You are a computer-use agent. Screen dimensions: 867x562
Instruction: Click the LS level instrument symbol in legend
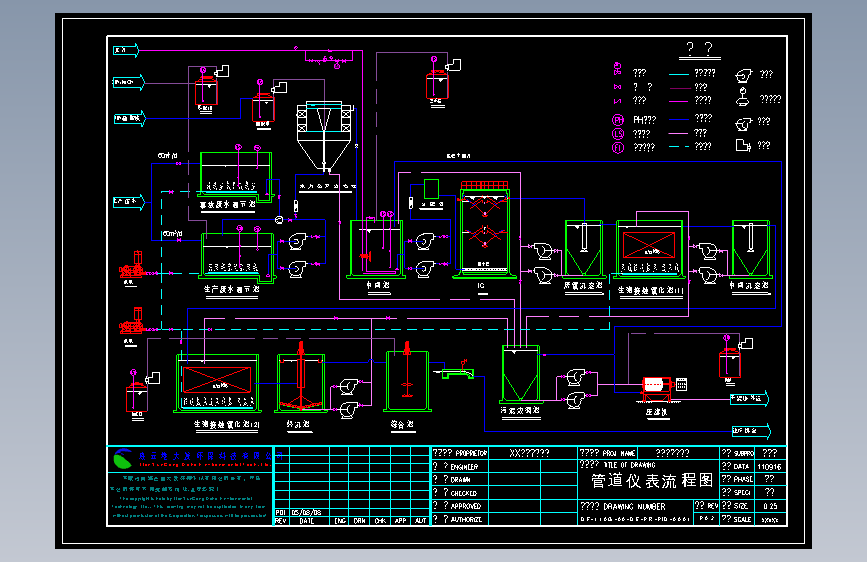point(618,134)
